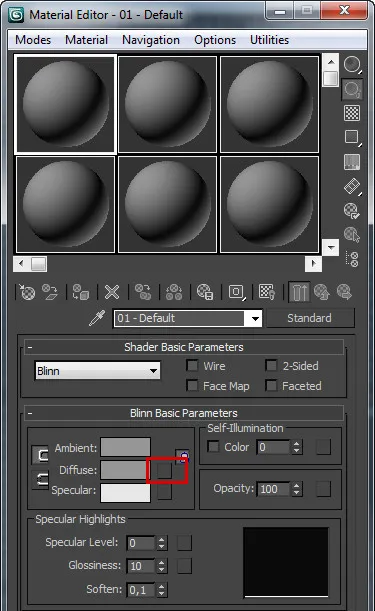The image size is (375, 611).
Task: Click the checkered Background pattern icon
Action: click(x=352, y=113)
